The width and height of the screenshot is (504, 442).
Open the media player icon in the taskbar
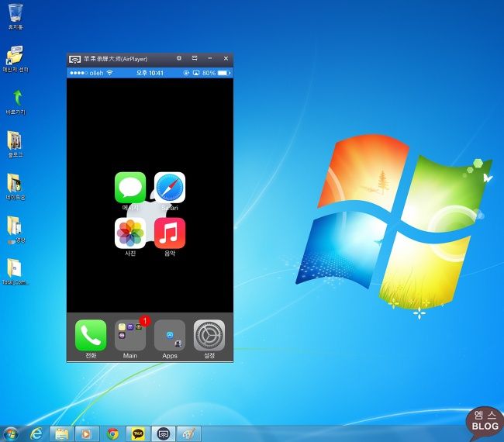pyautogui.click(x=87, y=434)
